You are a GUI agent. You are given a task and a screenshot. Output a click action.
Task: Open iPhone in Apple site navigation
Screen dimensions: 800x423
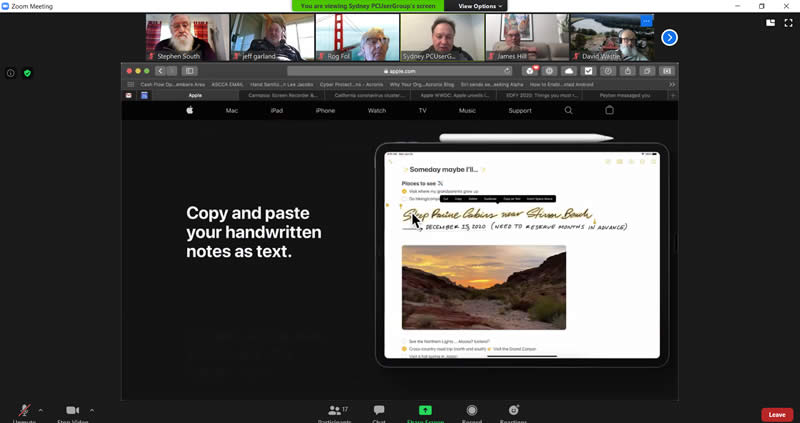pos(325,110)
